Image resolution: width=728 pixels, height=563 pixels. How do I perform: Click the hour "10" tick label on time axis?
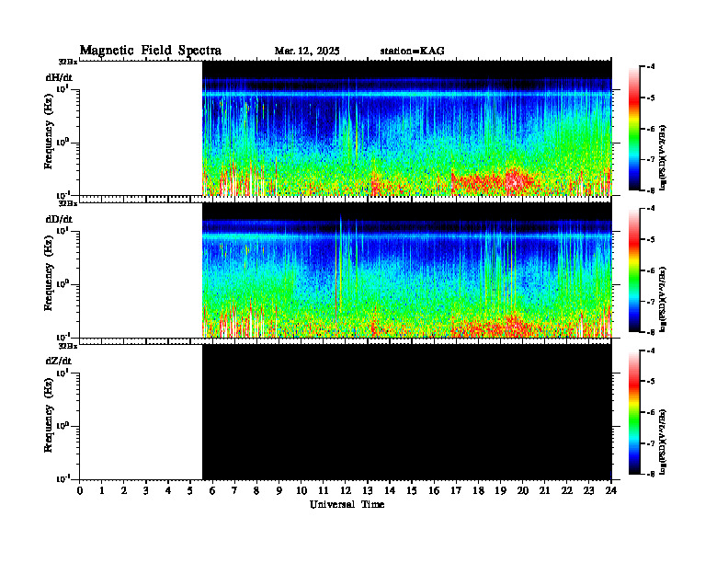pyautogui.click(x=301, y=491)
